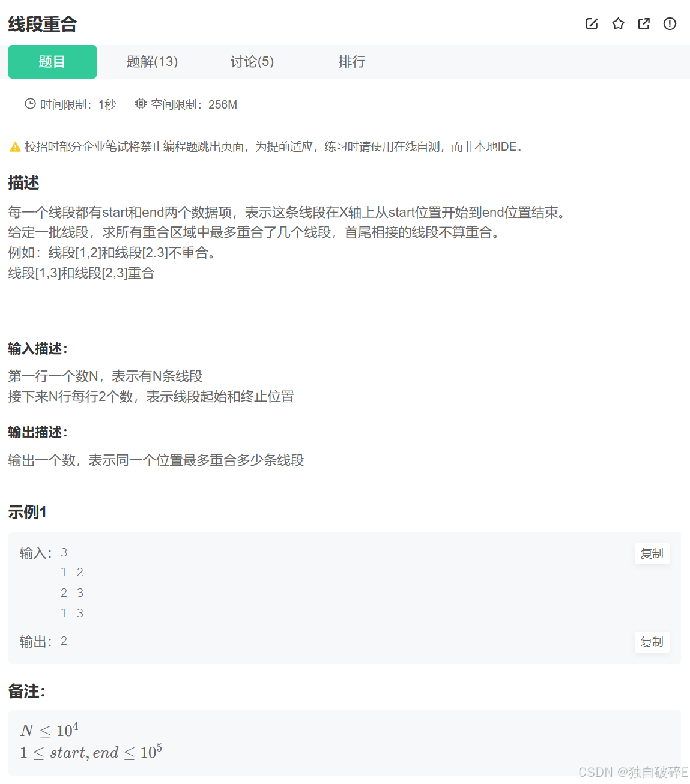The height and width of the screenshot is (784, 690).
Task: Copy the sample output with 复制 button
Action: 652,642
